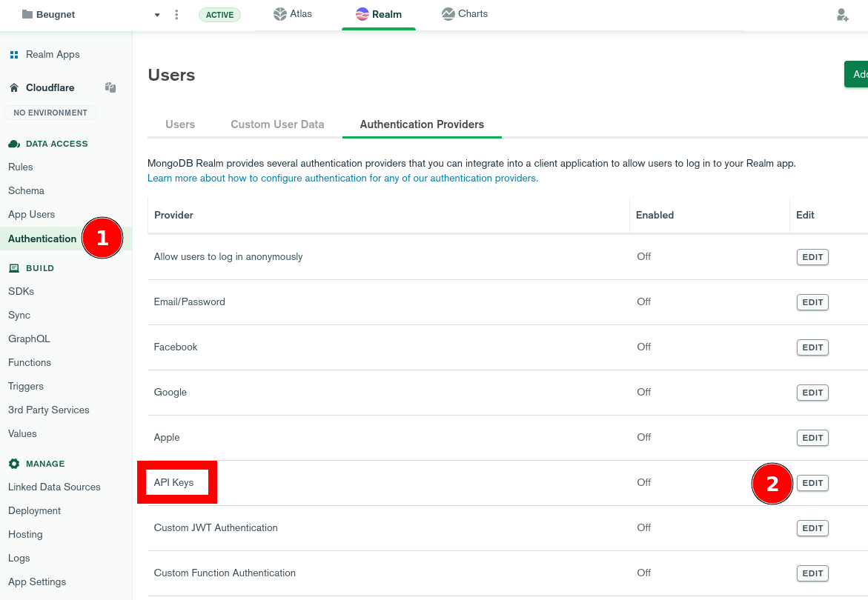Viewport: 868px width, 600px height.
Task: Click the MANAGE section gear icon
Action: click(14, 464)
